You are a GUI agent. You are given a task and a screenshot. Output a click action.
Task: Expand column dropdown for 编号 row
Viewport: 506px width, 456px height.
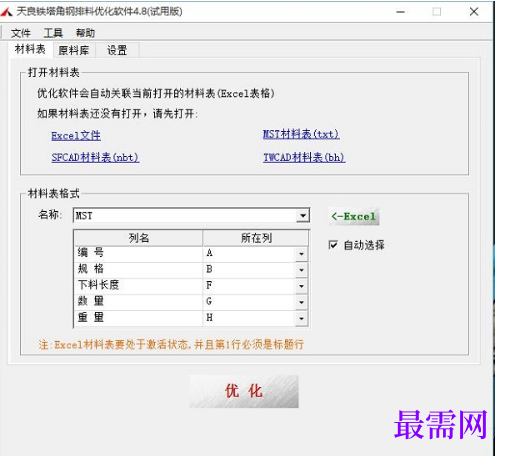coord(301,254)
